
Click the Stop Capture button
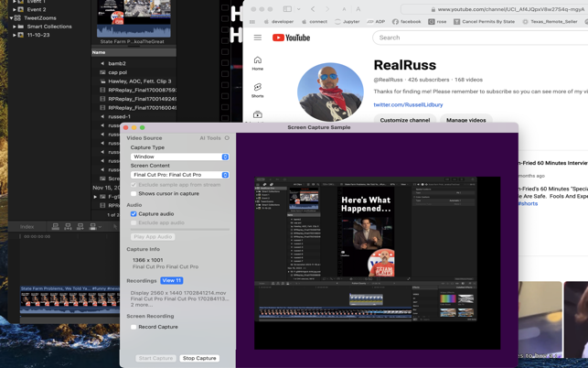click(x=199, y=358)
